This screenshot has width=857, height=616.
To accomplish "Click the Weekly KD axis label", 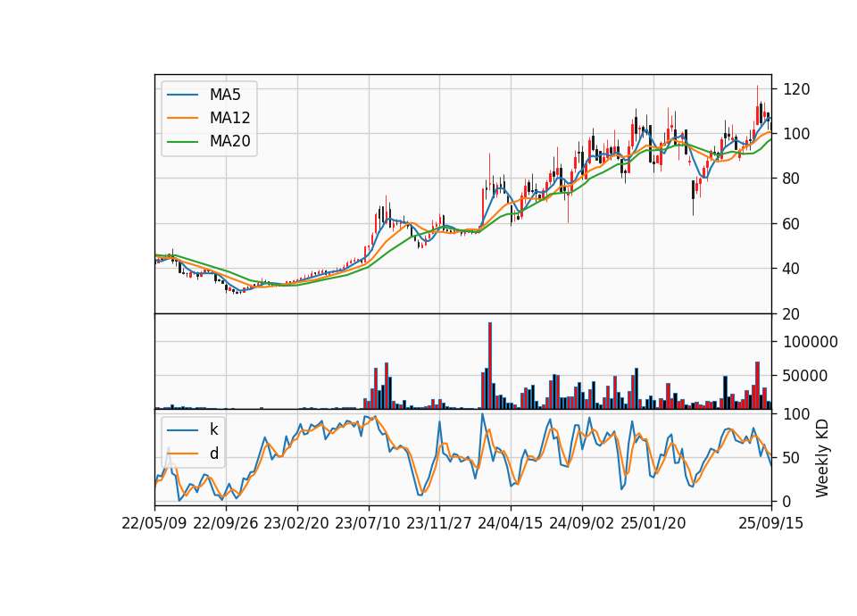I will click(821, 458).
